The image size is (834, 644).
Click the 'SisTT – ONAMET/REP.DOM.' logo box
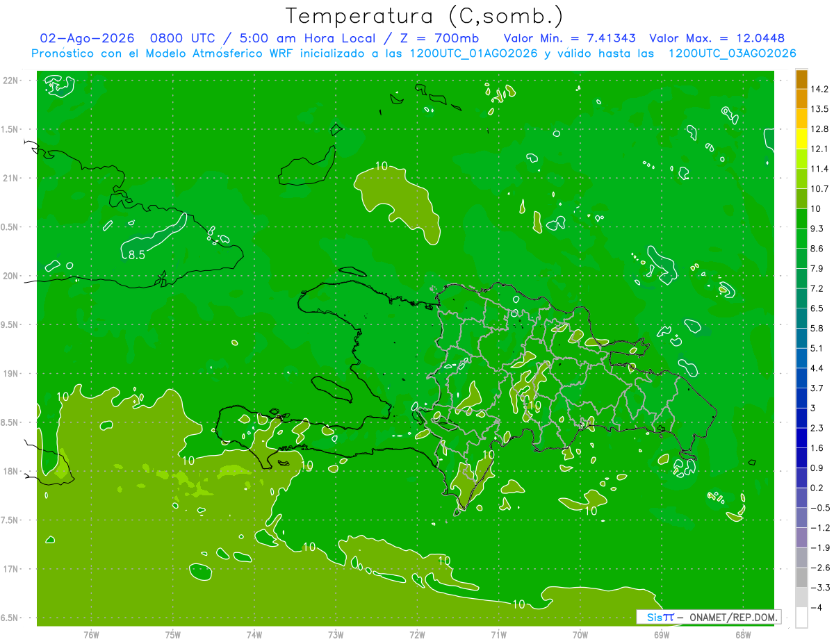click(x=708, y=617)
